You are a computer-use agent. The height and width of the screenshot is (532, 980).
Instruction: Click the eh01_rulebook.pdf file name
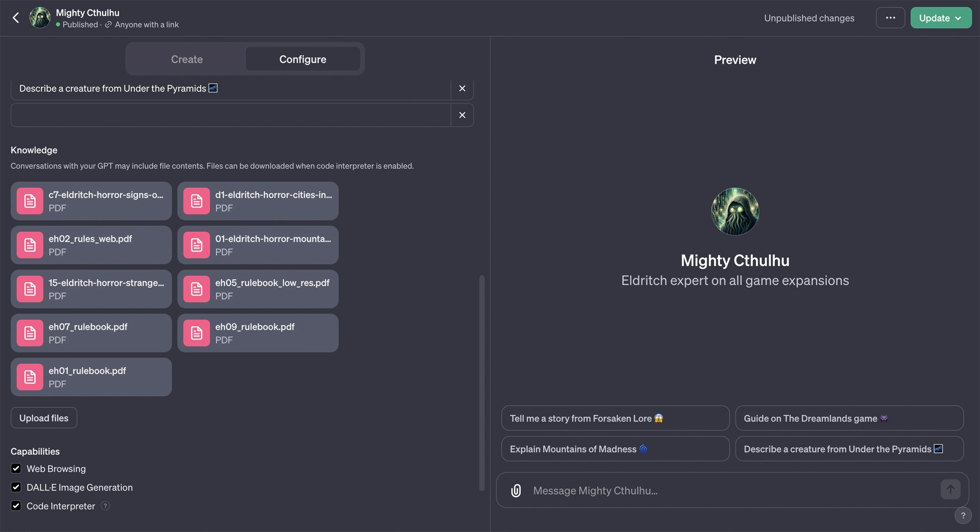click(87, 371)
